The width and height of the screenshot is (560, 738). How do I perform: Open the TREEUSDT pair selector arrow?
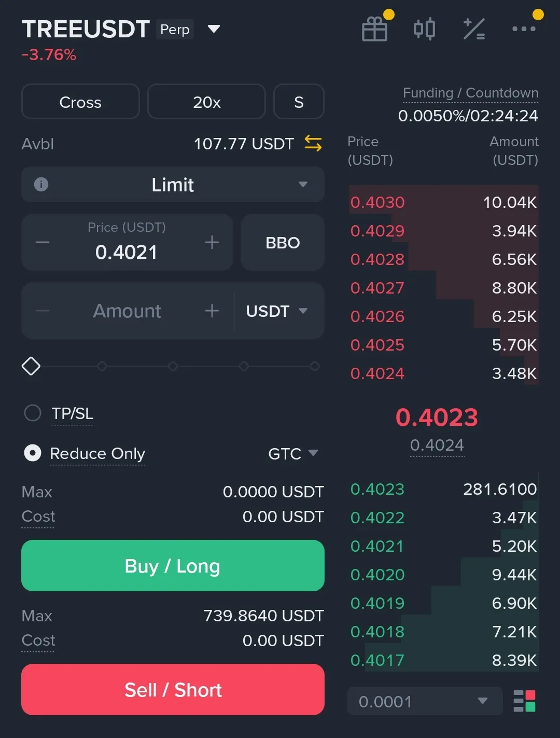click(214, 29)
